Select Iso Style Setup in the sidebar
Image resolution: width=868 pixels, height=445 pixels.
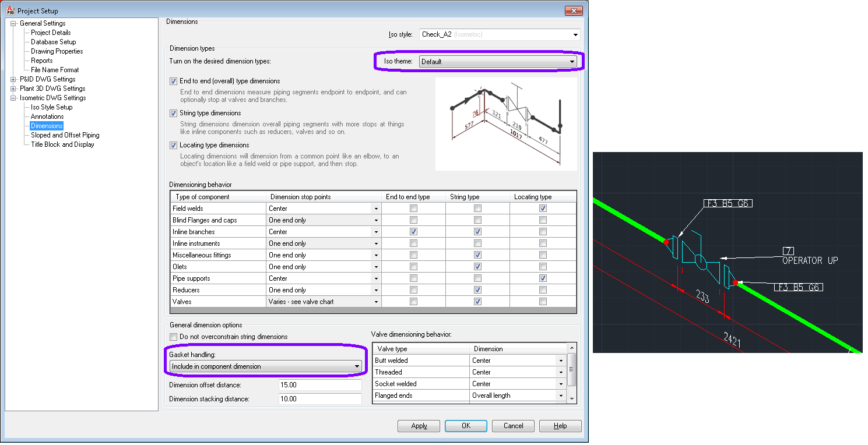click(51, 107)
